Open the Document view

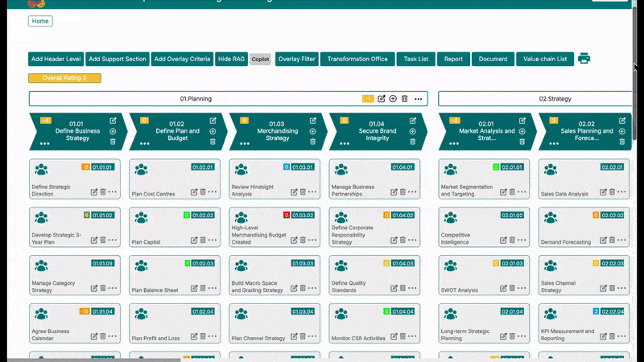(x=493, y=59)
